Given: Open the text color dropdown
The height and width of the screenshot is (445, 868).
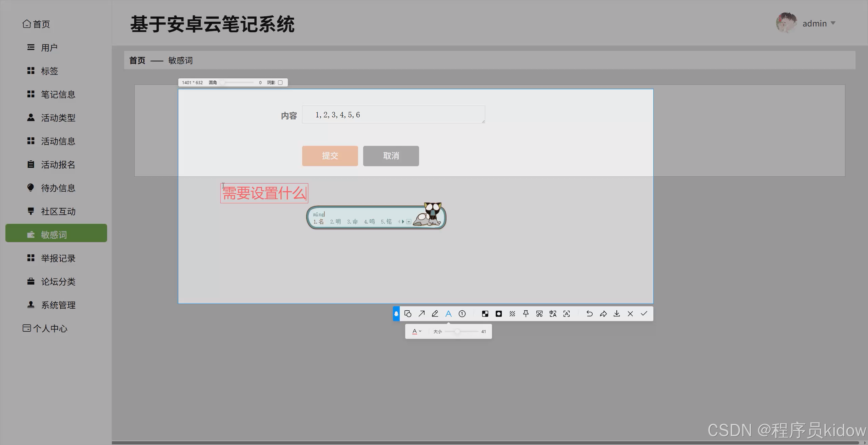Looking at the screenshot, I should [x=417, y=331].
